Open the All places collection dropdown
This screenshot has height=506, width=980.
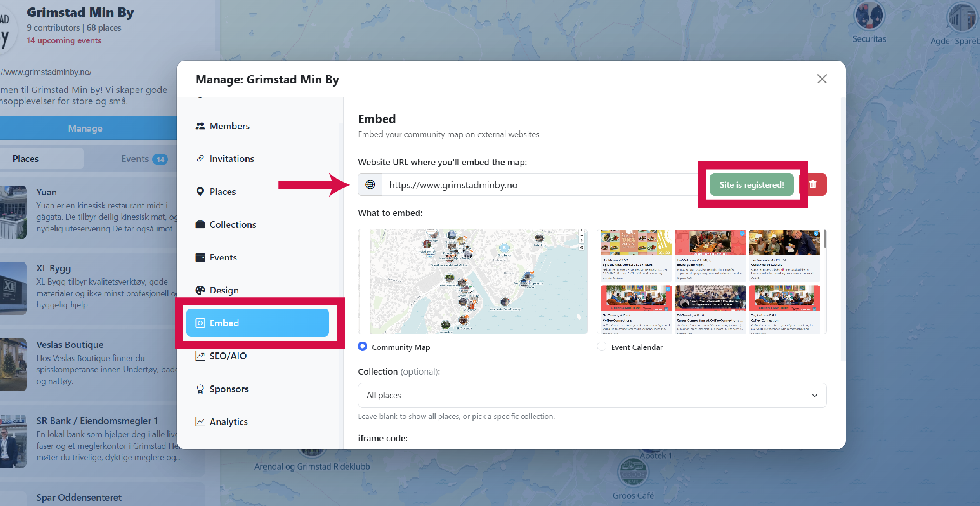coord(592,395)
